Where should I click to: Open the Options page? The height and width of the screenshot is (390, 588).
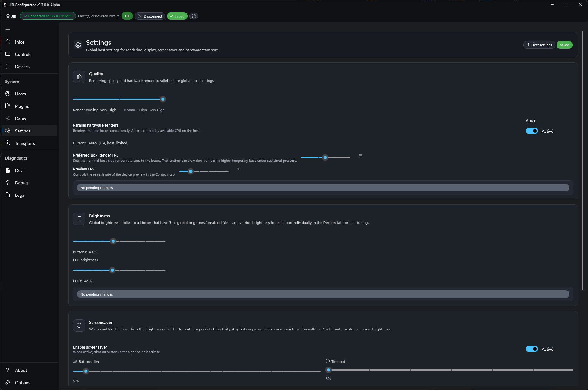point(29,383)
